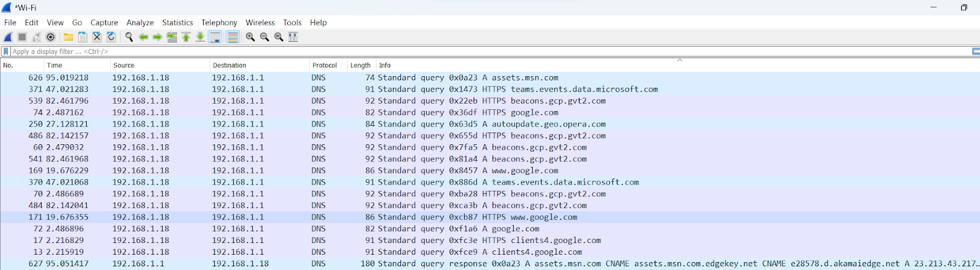
Task: Open the Edit menu
Action: click(32, 23)
